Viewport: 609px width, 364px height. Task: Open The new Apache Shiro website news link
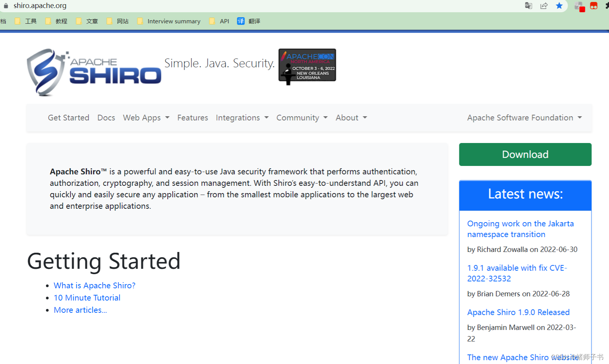[523, 357]
